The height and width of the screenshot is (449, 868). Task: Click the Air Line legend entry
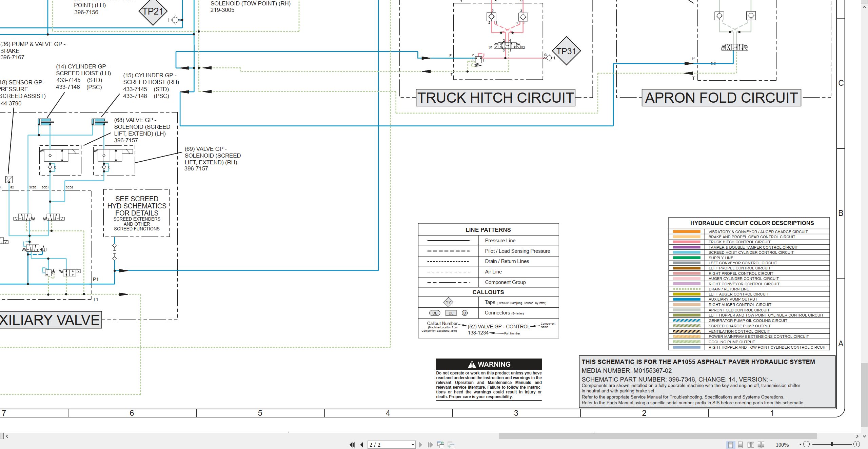(493, 272)
